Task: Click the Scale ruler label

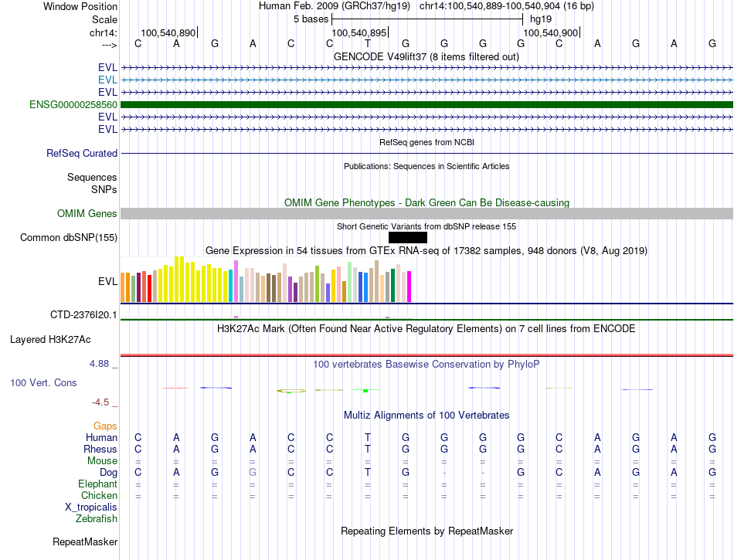Action: pos(104,19)
